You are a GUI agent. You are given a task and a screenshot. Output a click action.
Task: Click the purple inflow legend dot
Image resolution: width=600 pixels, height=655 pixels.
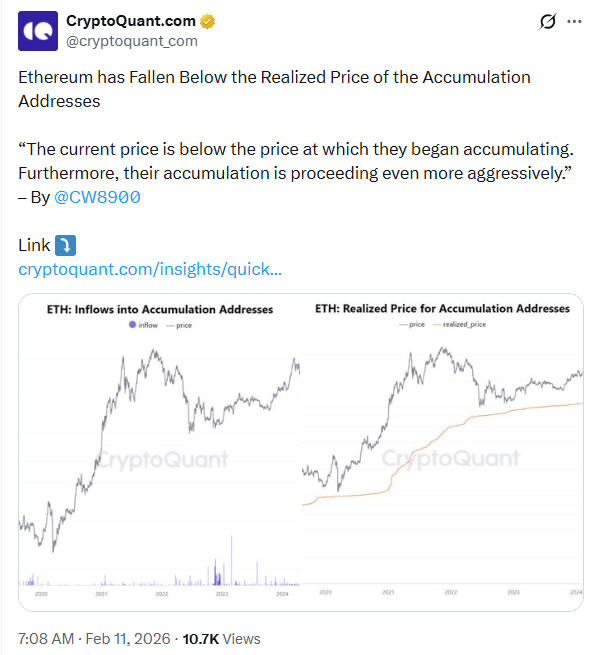[130, 326]
